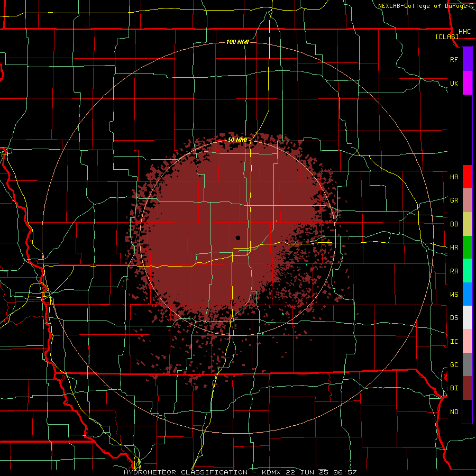Click the mint green RA legend swatch
This screenshot has width=476, height=476.
(467, 271)
